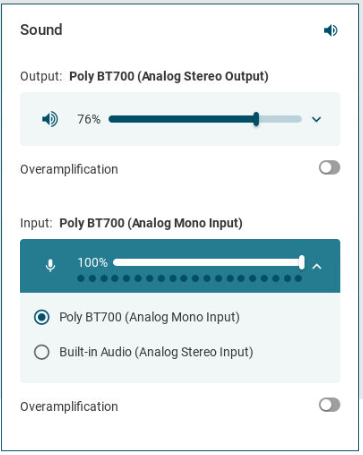
Task: Toggle input Overamplification switch at bottom
Action: pos(329,405)
